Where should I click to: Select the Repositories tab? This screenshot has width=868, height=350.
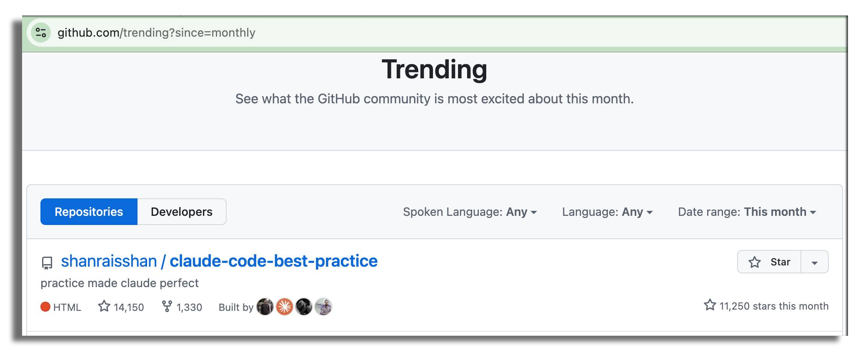click(89, 212)
